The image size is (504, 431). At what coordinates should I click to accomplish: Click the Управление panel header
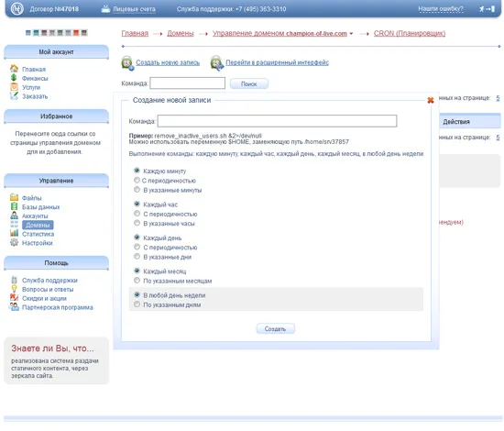[56, 181]
